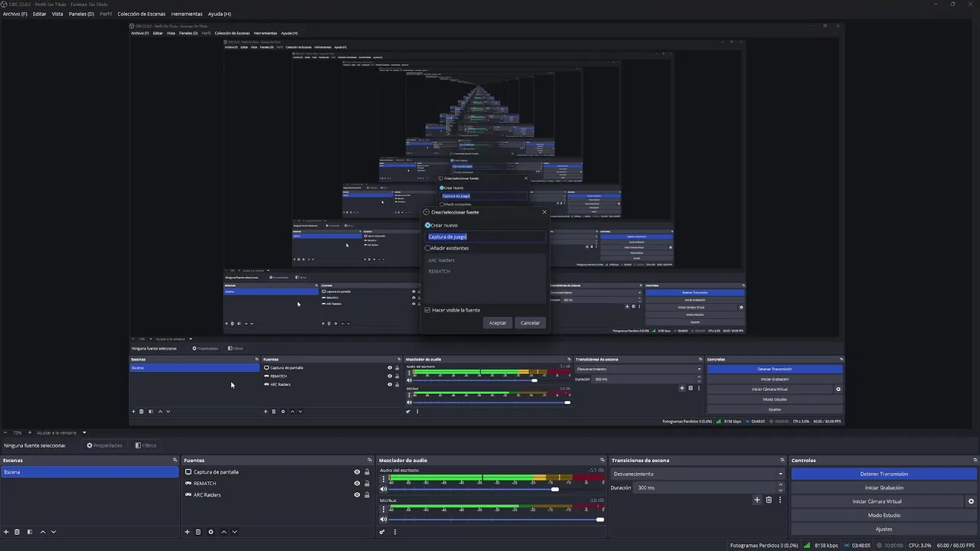This screenshot has width=980, height=551.
Task: Open transition properties dots menu
Action: (x=780, y=500)
